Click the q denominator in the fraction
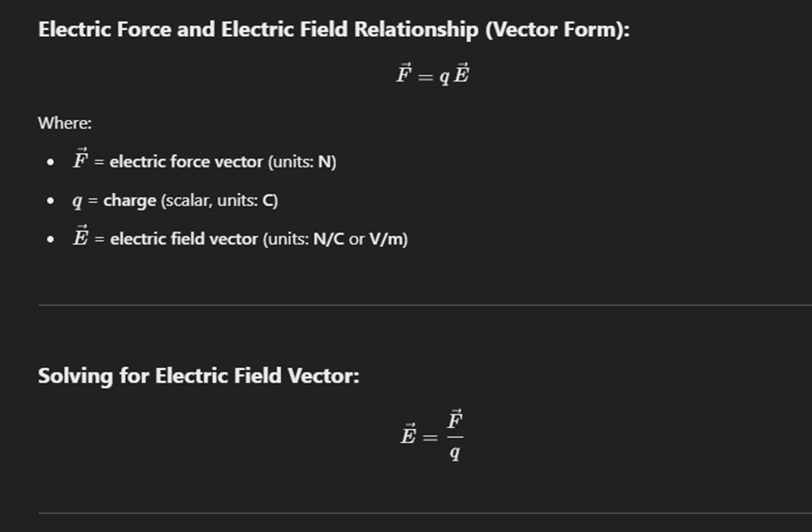812x532 pixels. [x=455, y=453]
